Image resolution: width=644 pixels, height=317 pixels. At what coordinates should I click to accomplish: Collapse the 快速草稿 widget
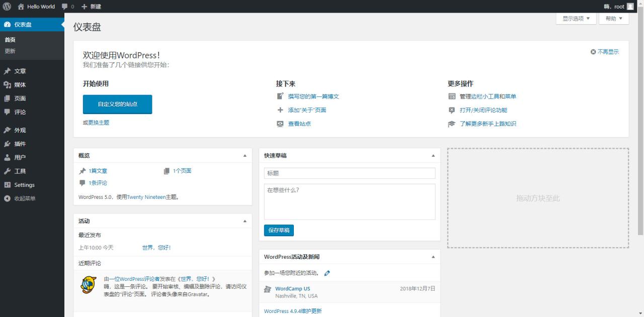433,156
